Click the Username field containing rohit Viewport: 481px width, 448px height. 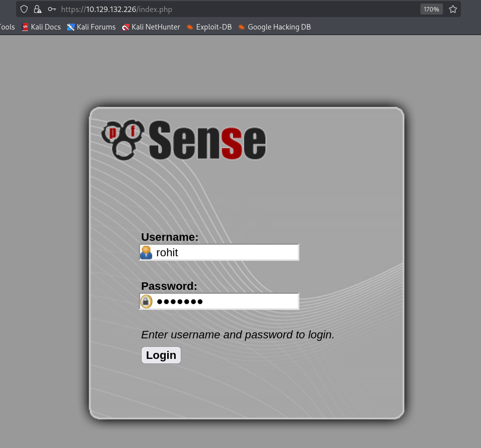click(x=225, y=252)
